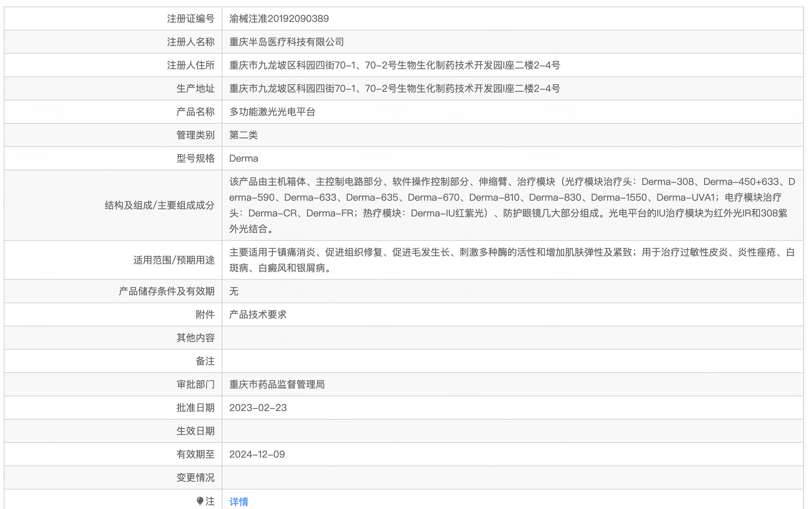The height and width of the screenshot is (509, 812).
Task: Click the 型号规格 label
Action: [x=196, y=158]
